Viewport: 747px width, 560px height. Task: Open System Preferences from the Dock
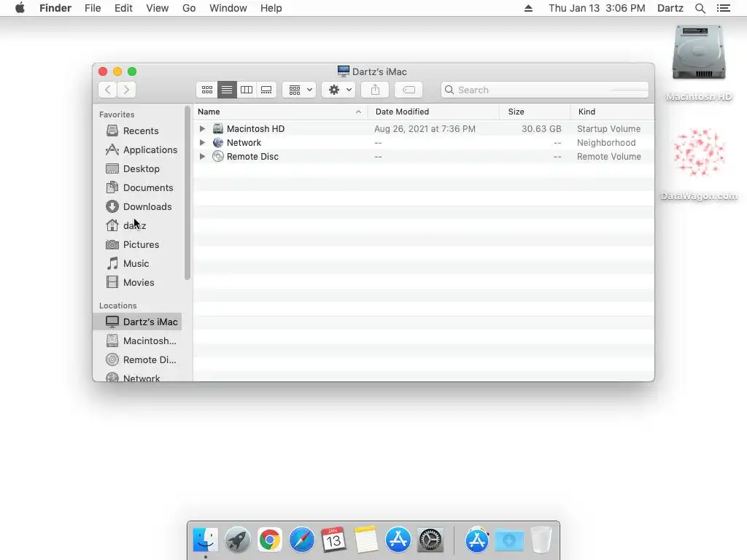tap(430, 540)
